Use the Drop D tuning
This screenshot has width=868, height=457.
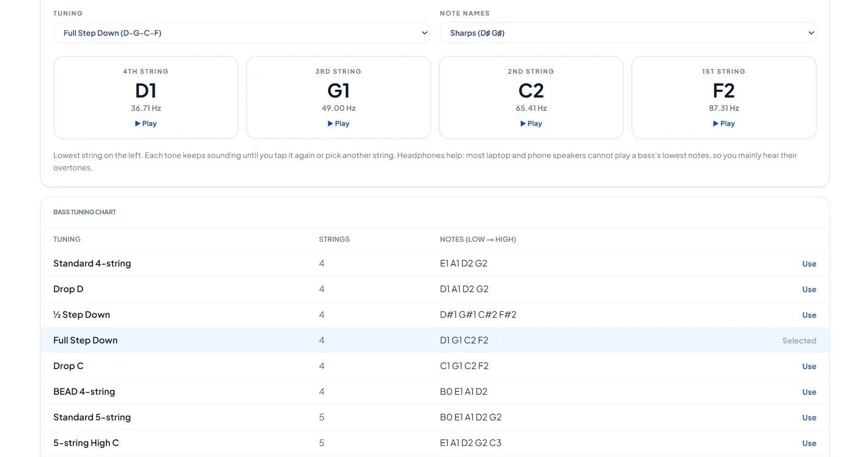(x=809, y=289)
